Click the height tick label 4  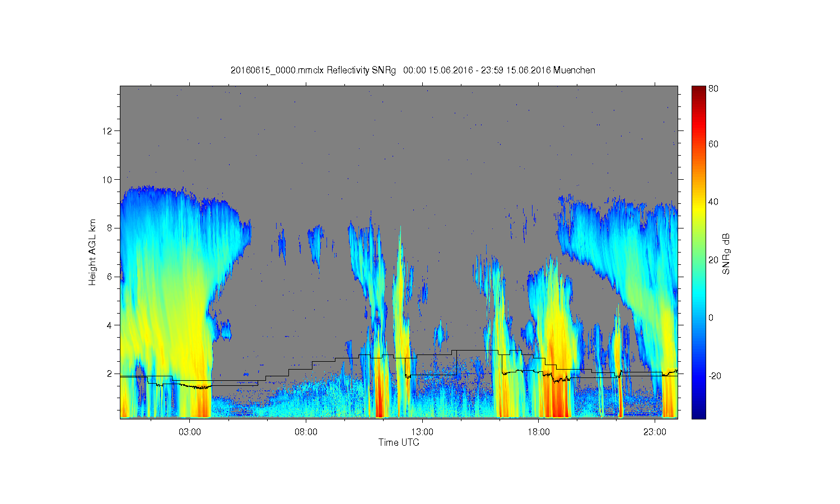[x=110, y=325]
